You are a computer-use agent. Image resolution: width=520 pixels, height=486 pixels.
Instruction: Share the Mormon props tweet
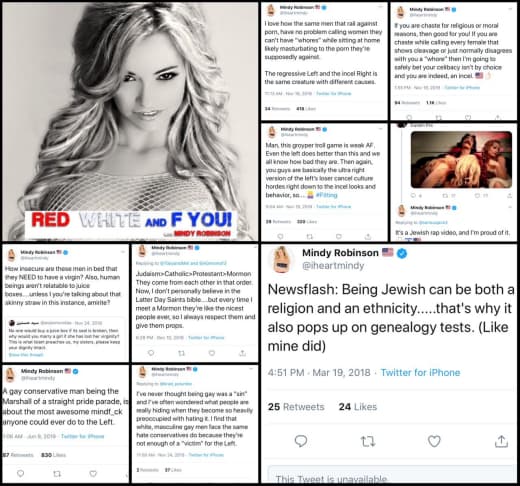(x=242, y=353)
